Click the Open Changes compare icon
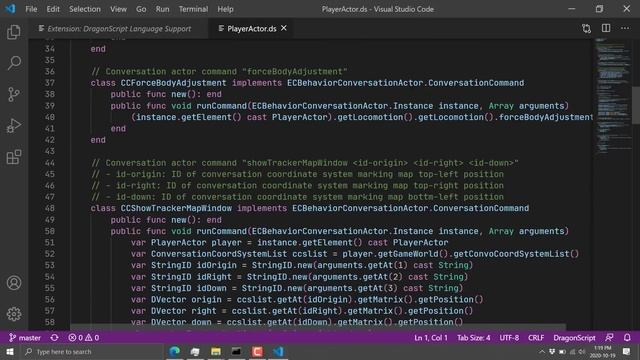 point(587,28)
